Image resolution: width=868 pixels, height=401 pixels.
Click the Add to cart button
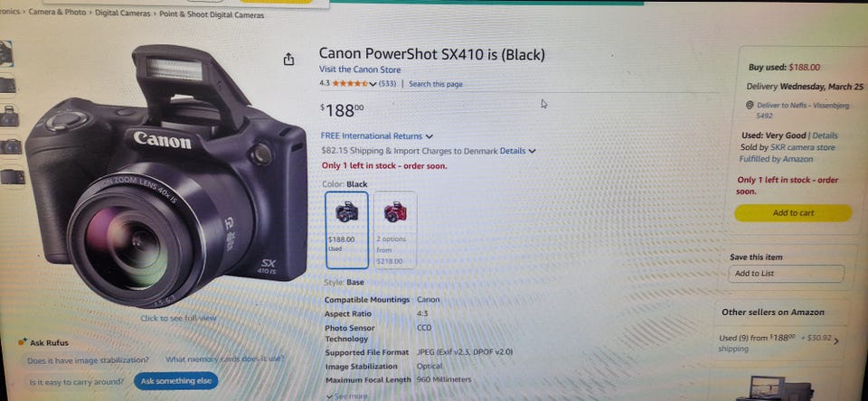(x=793, y=213)
